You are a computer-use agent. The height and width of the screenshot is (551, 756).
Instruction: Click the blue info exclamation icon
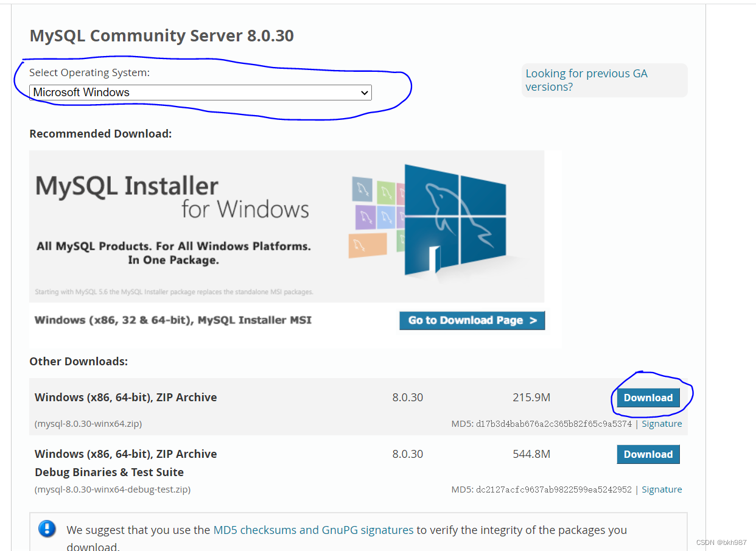pos(47,528)
